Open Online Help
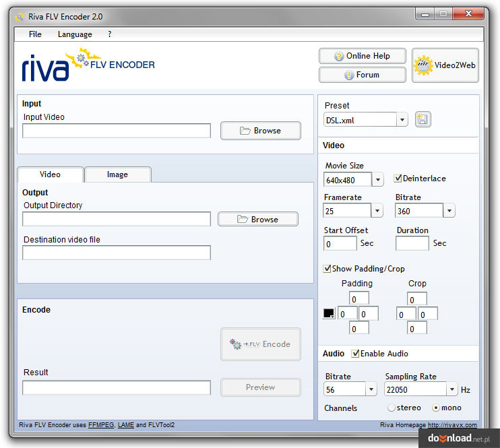Image resolution: width=500 pixels, height=448 pixels. [363, 56]
